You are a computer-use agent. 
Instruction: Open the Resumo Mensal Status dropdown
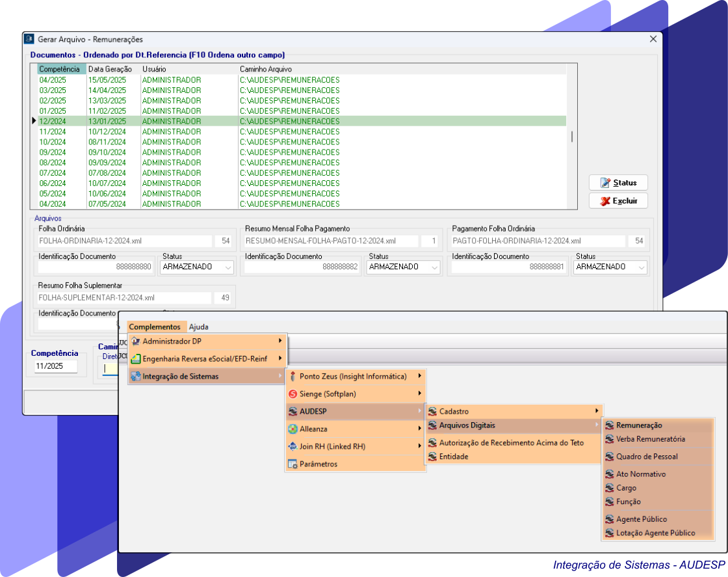pyautogui.click(x=434, y=267)
